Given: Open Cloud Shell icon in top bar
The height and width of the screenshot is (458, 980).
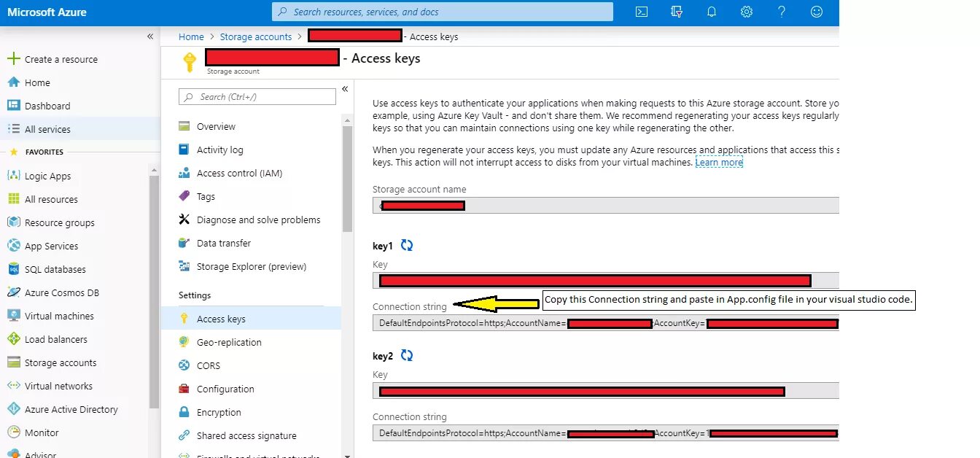Looking at the screenshot, I should click(642, 12).
